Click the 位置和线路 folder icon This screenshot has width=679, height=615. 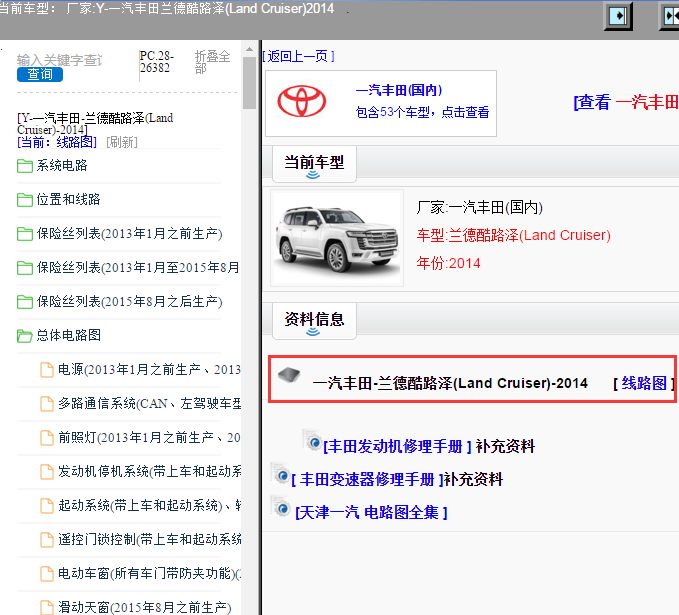pos(25,200)
